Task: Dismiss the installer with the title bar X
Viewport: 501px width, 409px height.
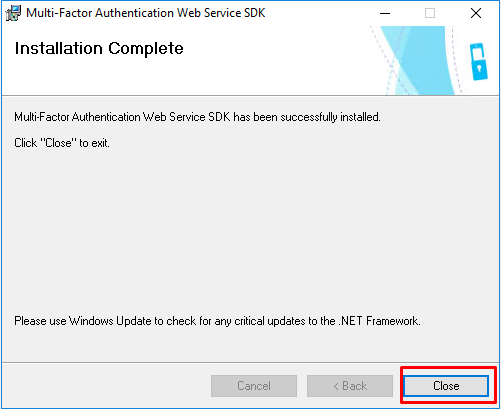Action: [x=476, y=13]
